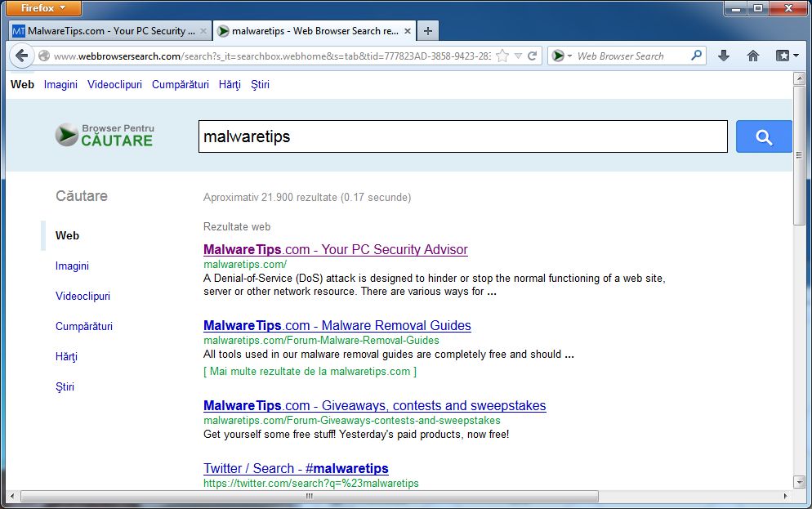Open the Giveaways, contests and sweepstakes result
This screenshot has width=812, height=509.
(374, 405)
